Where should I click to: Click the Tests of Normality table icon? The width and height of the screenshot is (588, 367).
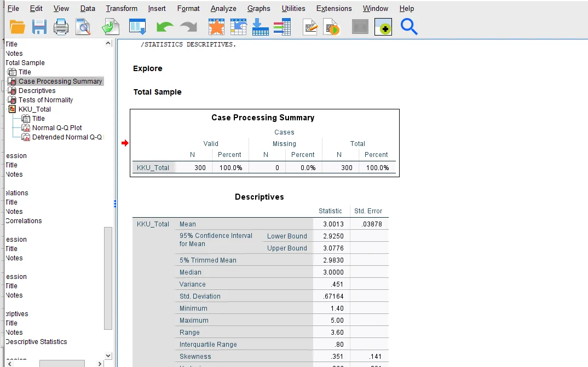coord(12,100)
